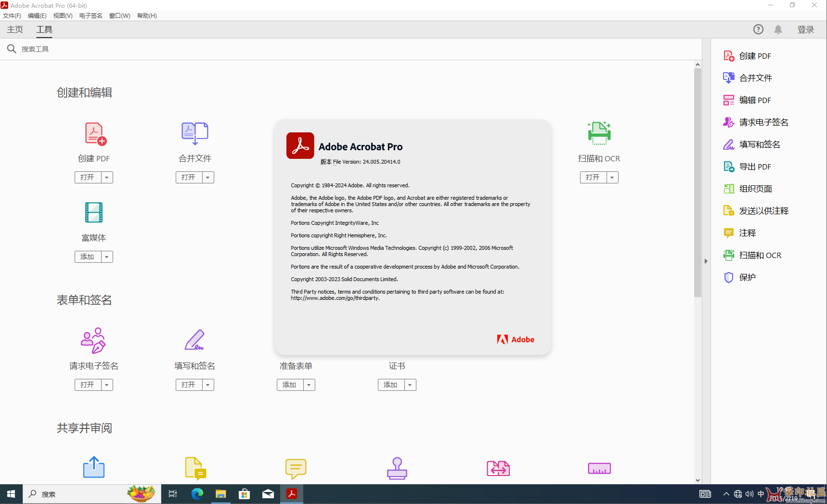
Task: Open the 创建 PDF tool icon in main area
Action: tap(95, 134)
